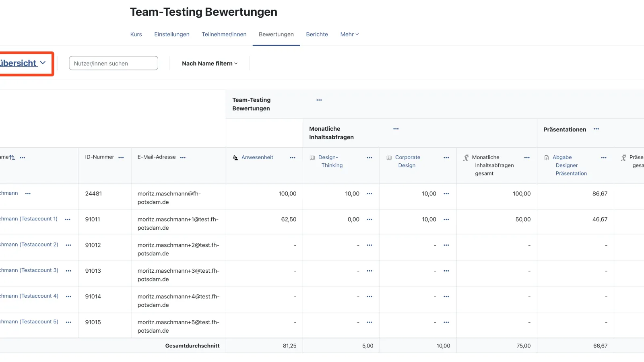Click the Corporate Design assignment icon

(389, 157)
